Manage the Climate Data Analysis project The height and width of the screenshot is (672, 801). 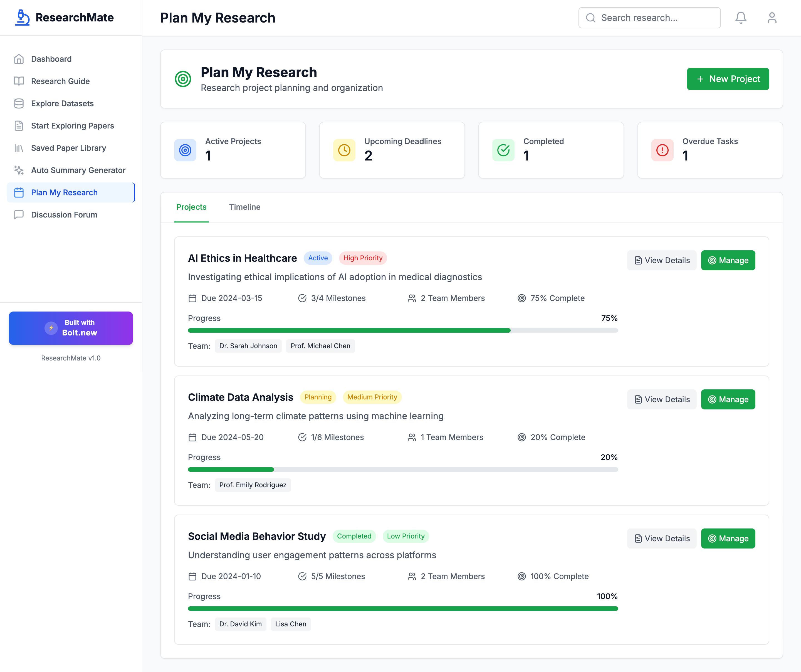[x=728, y=399]
